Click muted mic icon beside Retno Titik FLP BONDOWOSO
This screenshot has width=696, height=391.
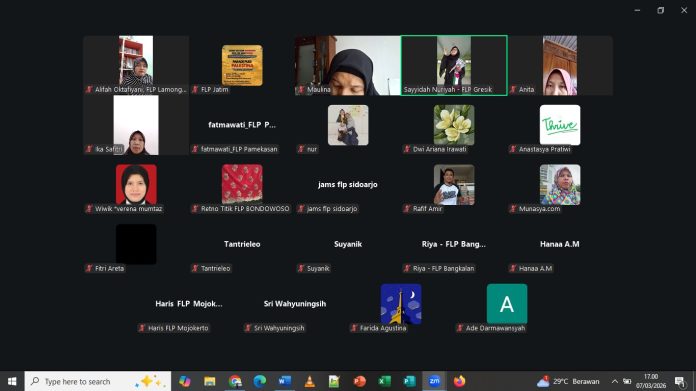tap(195, 209)
